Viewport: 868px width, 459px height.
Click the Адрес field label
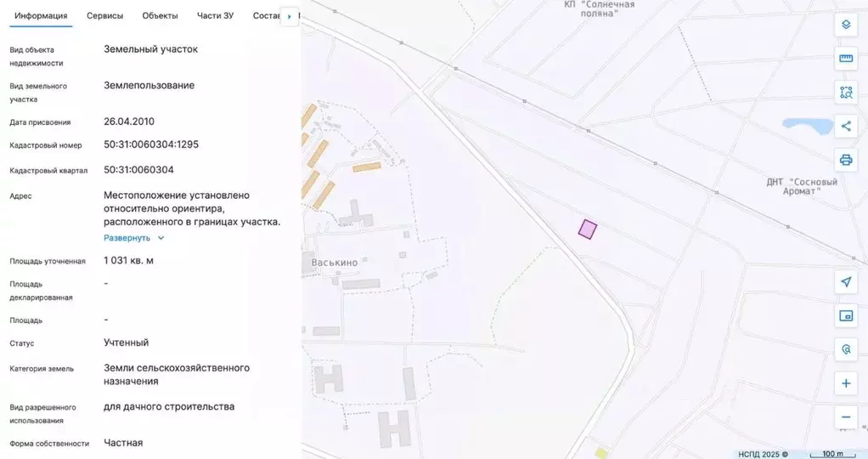20,195
